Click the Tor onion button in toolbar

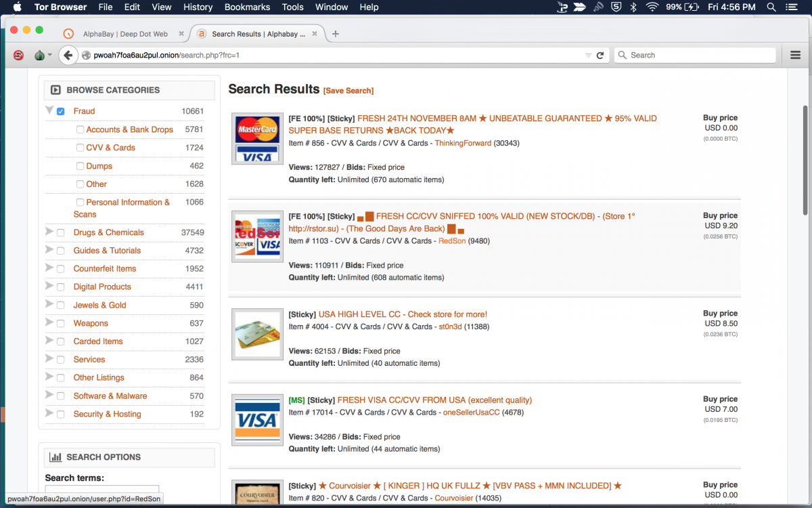[x=40, y=56]
